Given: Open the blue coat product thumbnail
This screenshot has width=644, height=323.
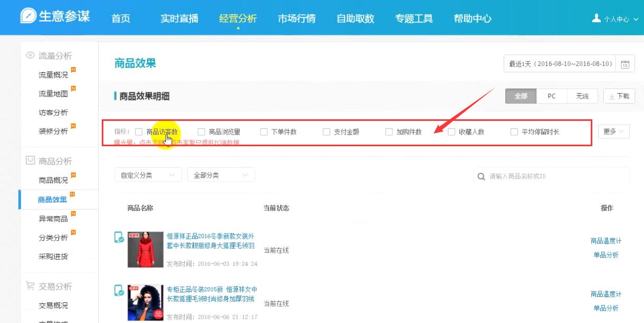Looking at the screenshot, I should (146, 302).
